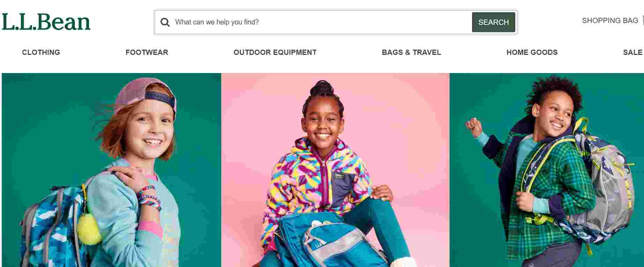Image resolution: width=644 pixels, height=267 pixels.
Task: Open the CLOTHING menu
Action: 41,52
